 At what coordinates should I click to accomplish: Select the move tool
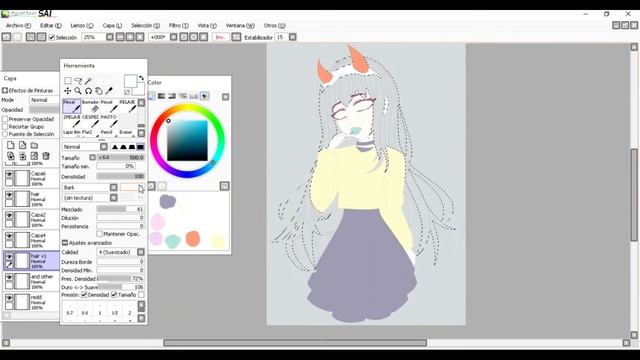point(68,91)
